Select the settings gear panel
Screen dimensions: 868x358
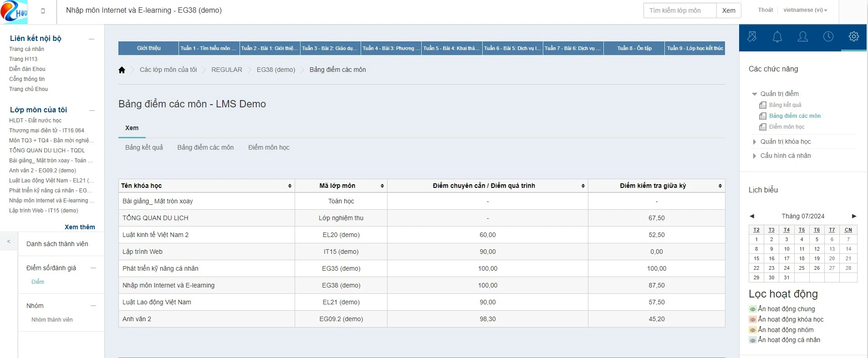[x=854, y=37]
